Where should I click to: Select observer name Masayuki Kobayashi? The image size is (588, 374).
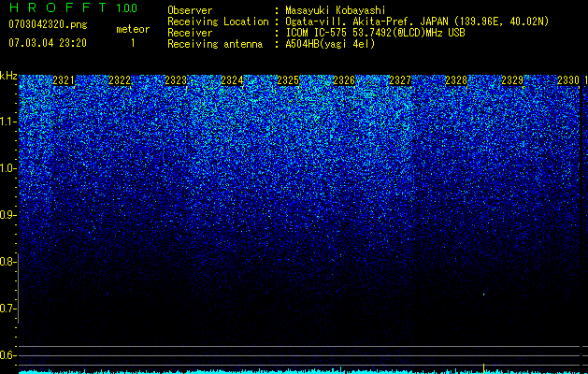click(x=336, y=10)
